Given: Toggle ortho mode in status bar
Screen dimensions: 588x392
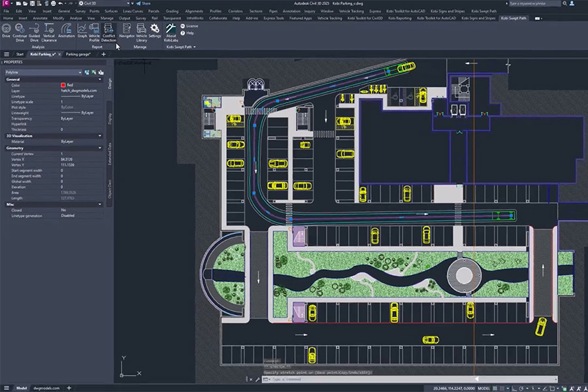Looking at the screenshot, I should 515,389.
